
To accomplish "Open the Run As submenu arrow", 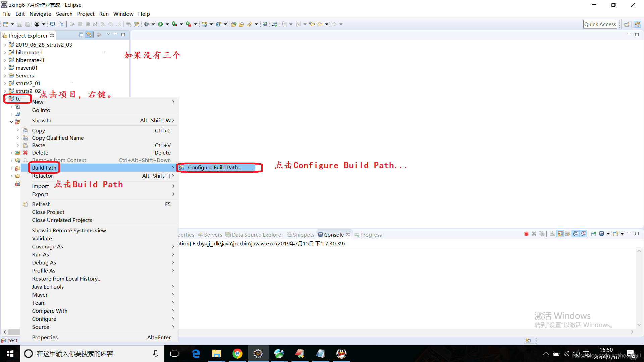I will coord(173,255).
